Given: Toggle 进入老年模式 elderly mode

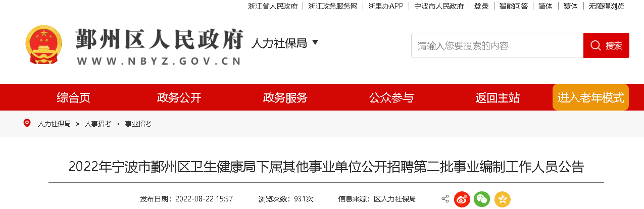Looking at the screenshot, I should pos(590,97).
